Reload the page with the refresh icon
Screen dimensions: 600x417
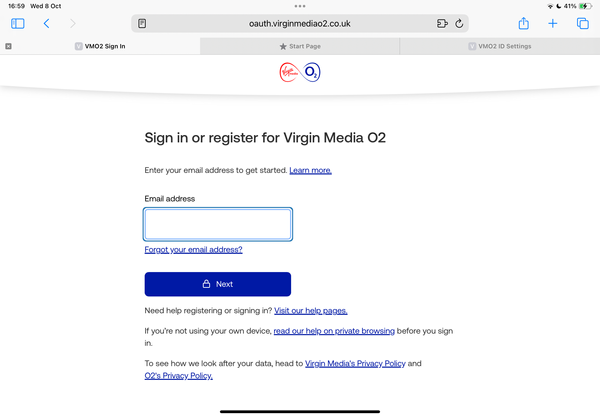tap(459, 23)
